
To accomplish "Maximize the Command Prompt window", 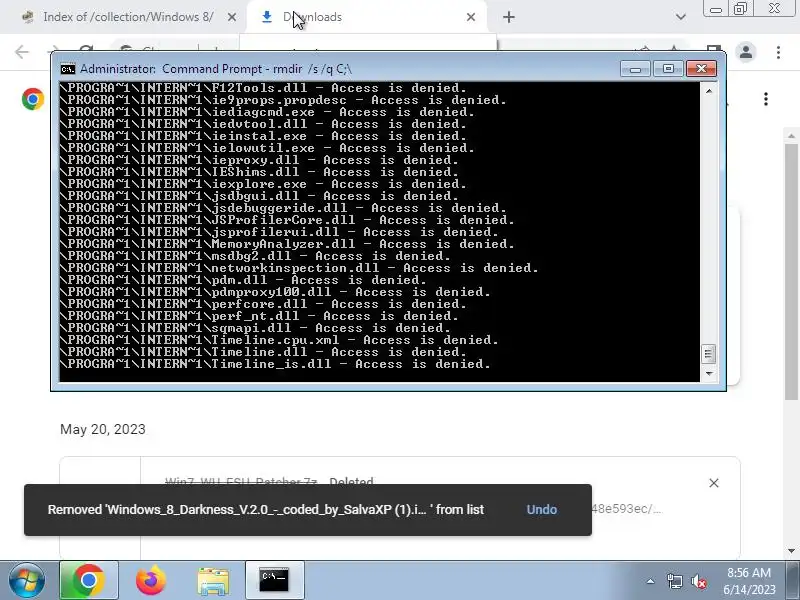I will 668,69.
